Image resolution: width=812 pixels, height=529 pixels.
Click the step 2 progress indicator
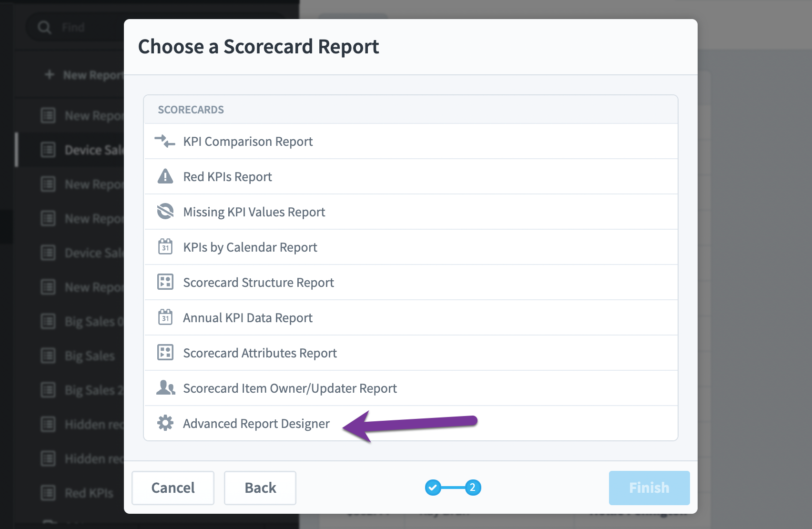click(473, 488)
